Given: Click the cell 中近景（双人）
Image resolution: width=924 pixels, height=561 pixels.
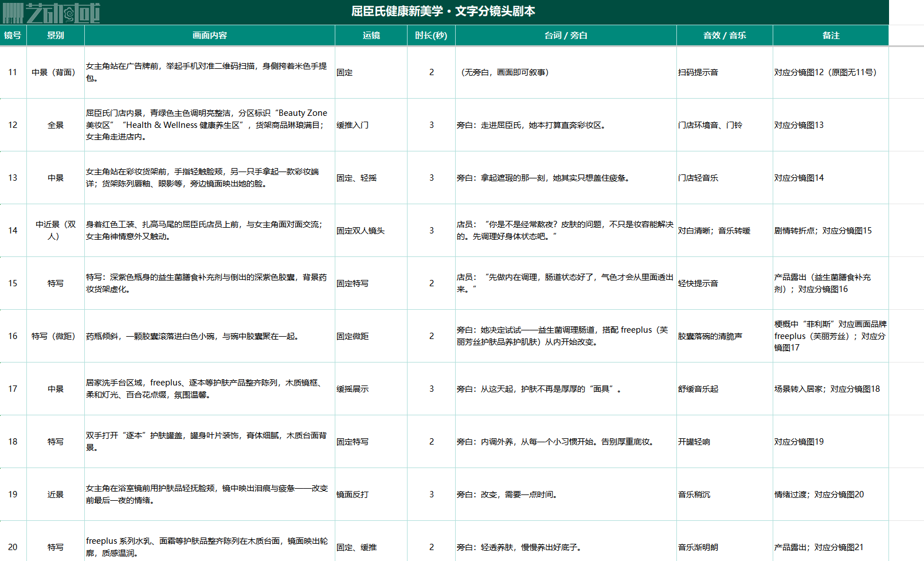Looking at the screenshot, I should tap(56, 231).
